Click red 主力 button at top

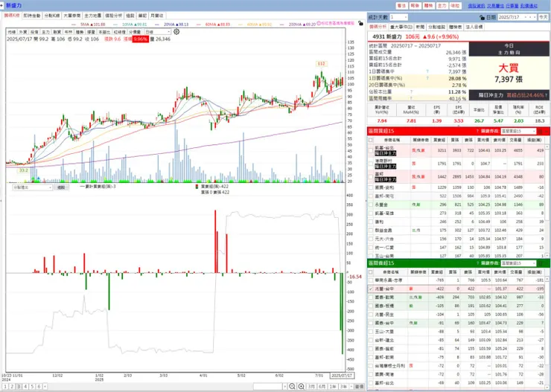[442, 6]
